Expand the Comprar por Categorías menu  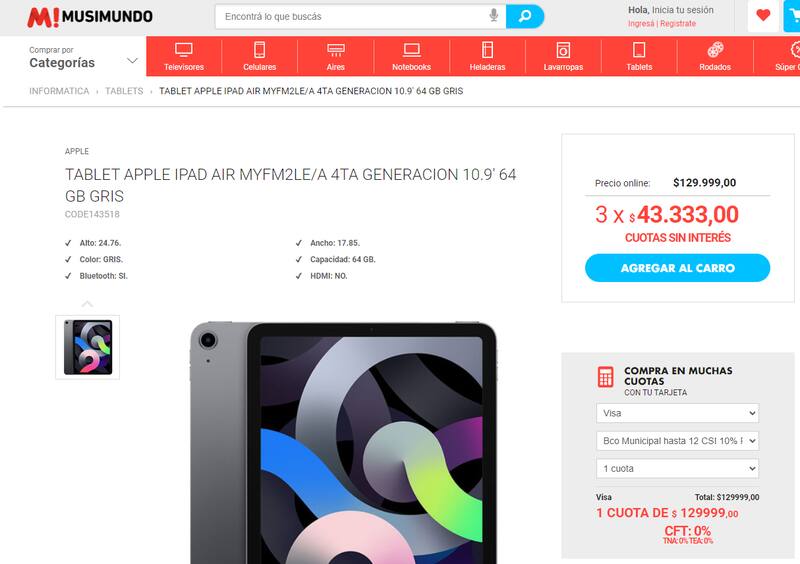83,57
